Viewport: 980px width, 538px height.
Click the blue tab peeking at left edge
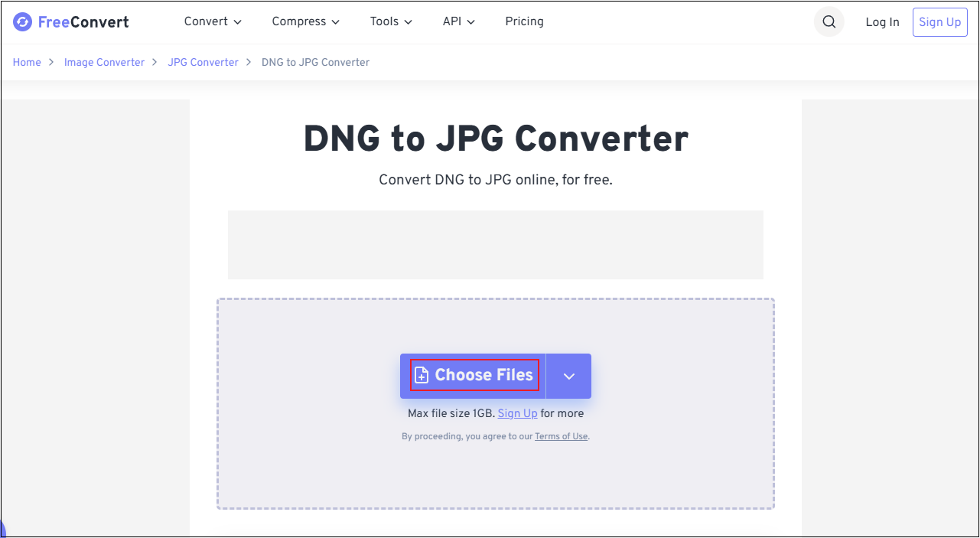3,528
